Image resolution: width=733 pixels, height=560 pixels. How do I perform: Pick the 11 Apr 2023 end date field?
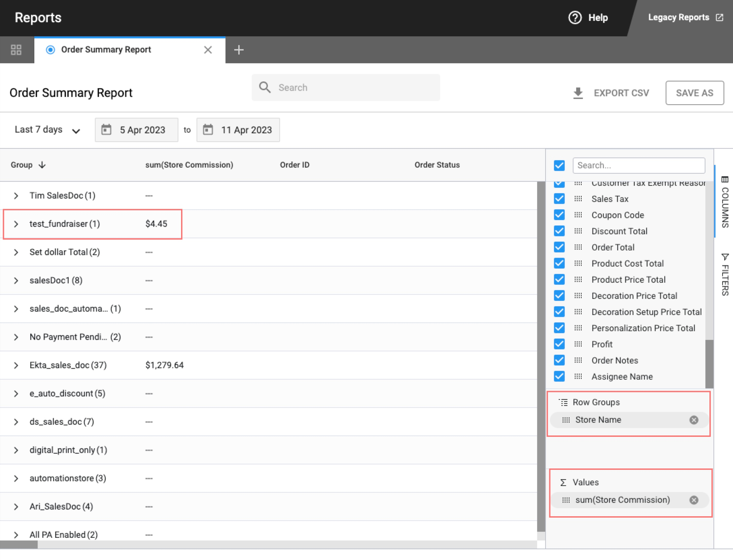[x=238, y=130]
